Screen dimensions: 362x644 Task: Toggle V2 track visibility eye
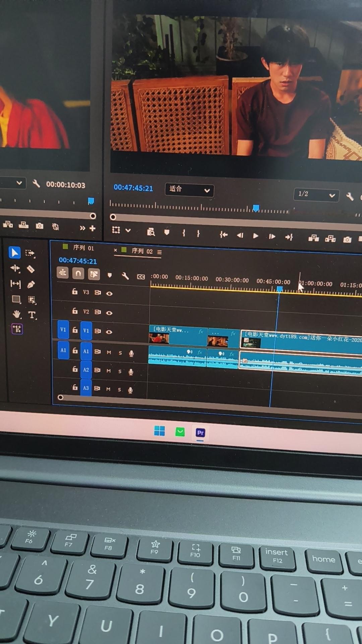(x=109, y=313)
